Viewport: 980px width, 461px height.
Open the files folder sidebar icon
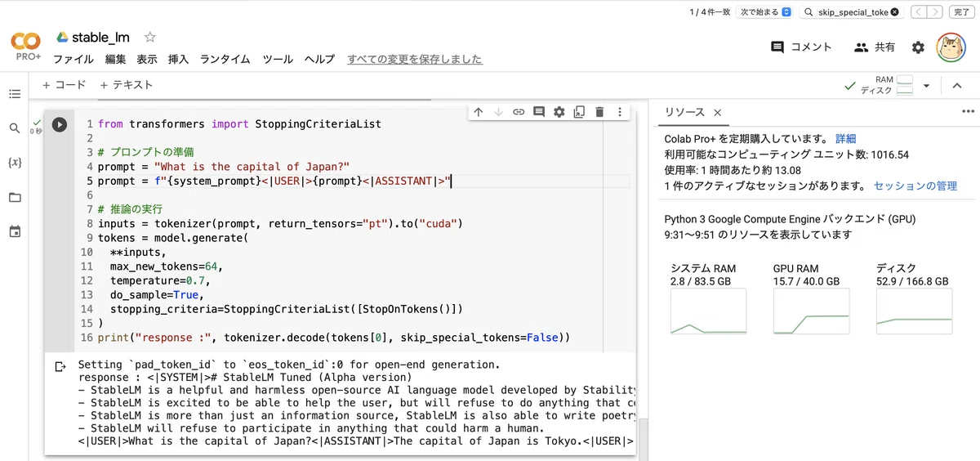[14, 197]
